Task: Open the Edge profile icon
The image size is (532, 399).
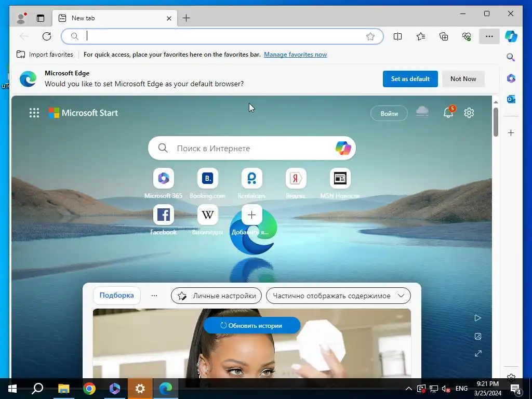Action: (x=21, y=18)
